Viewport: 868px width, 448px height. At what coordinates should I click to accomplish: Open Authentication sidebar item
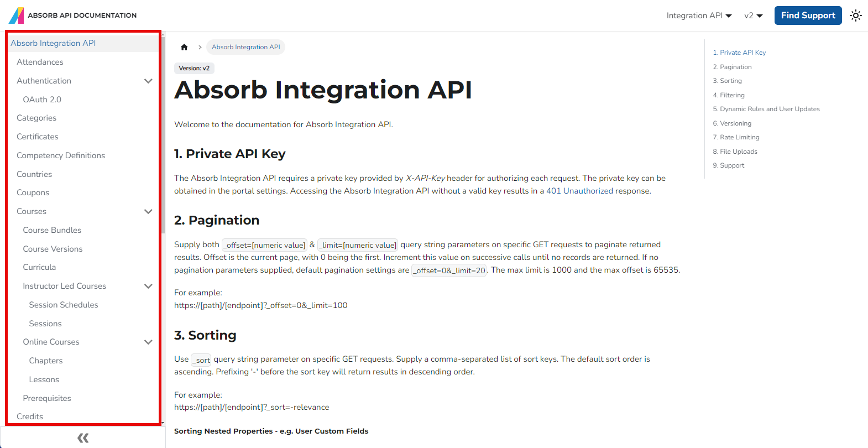point(44,81)
